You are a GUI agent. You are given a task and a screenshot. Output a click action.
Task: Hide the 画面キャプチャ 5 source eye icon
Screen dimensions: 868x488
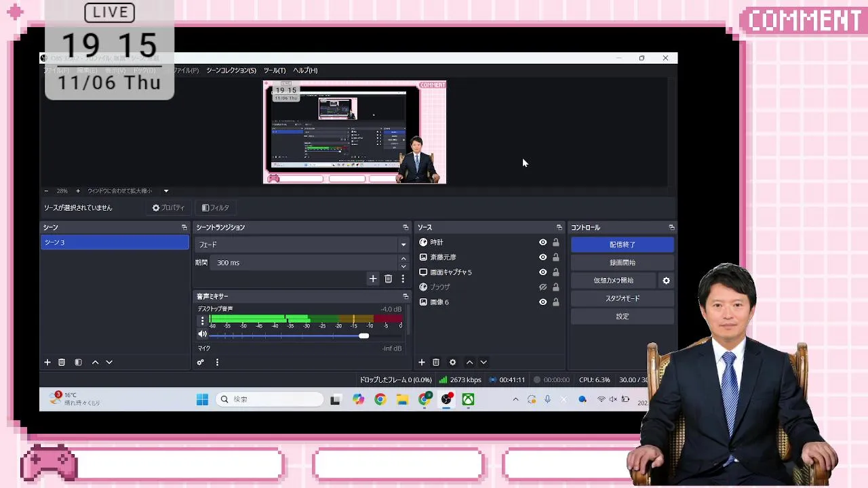(542, 272)
